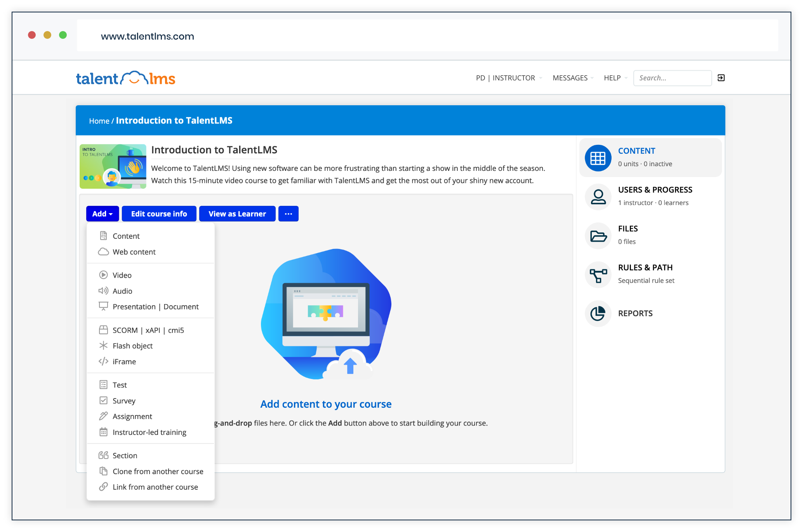The width and height of the screenshot is (803, 532).
Task: Open the REPORTS sidebar section
Action: coord(650,313)
